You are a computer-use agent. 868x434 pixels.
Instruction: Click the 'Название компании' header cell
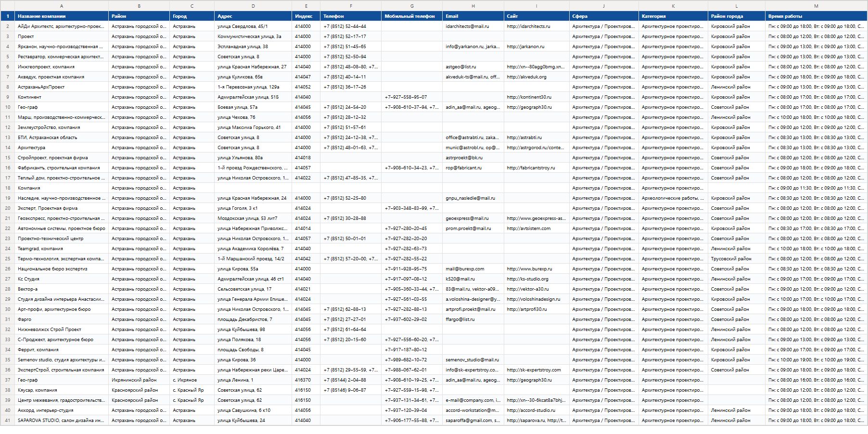tap(62, 16)
